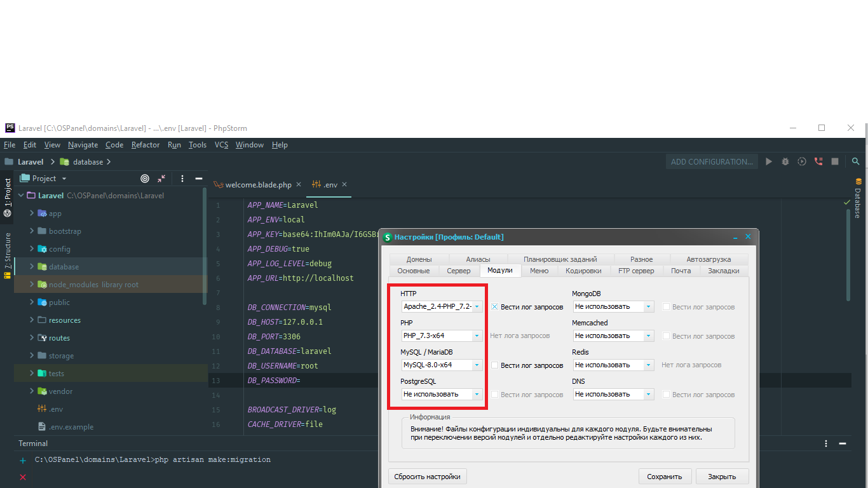Click the Stop square icon in toolbar
The height and width of the screenshot is (488, 868).
click(x=835, y=161)
